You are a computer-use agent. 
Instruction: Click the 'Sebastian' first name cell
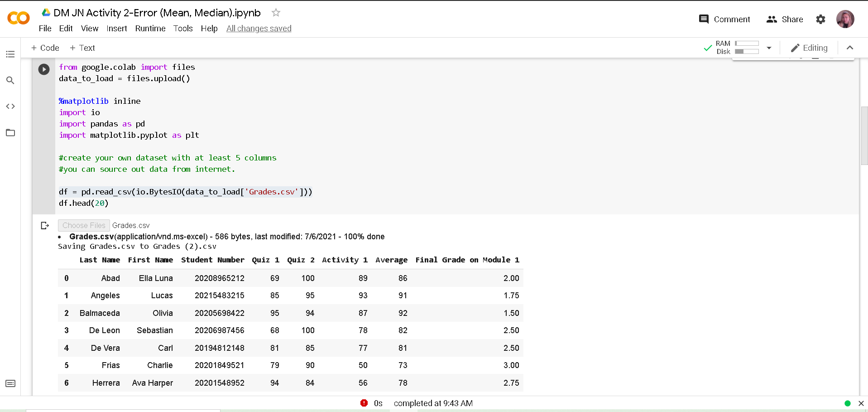pos(155,330)
